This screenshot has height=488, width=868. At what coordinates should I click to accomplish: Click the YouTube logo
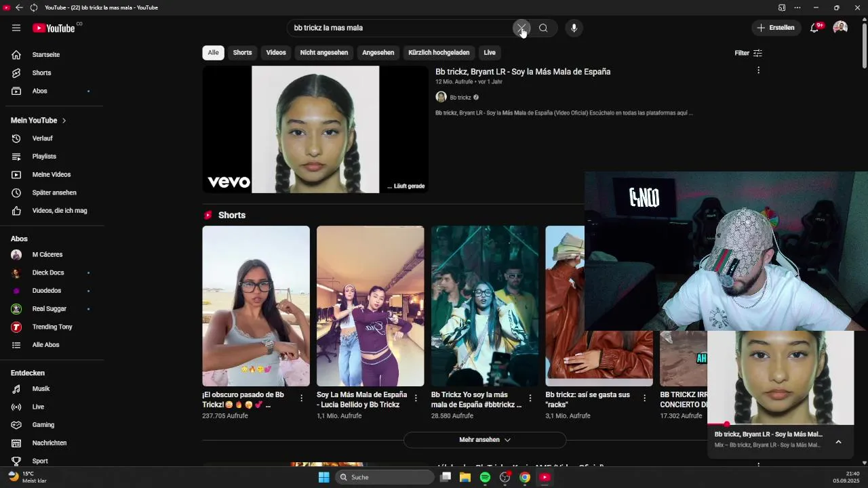54,28
